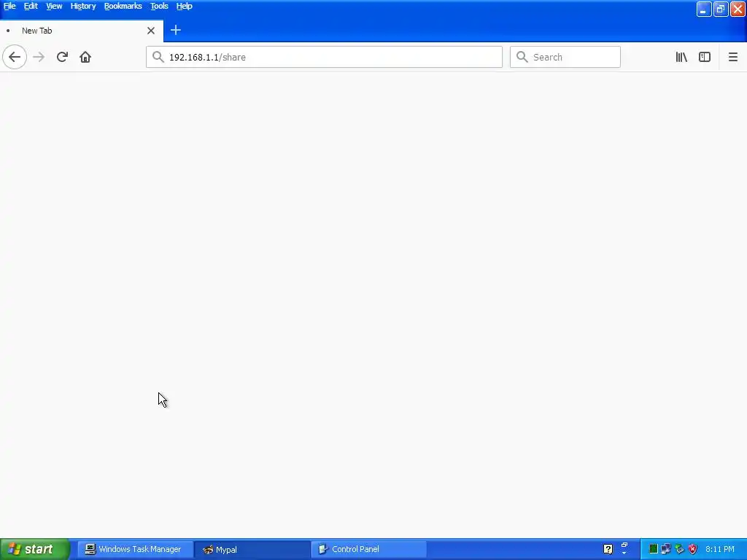Image resolution: width=747 pixels, height=560 pixels.
Task: Click the help question mark tray icon
Action: point(608,550)
